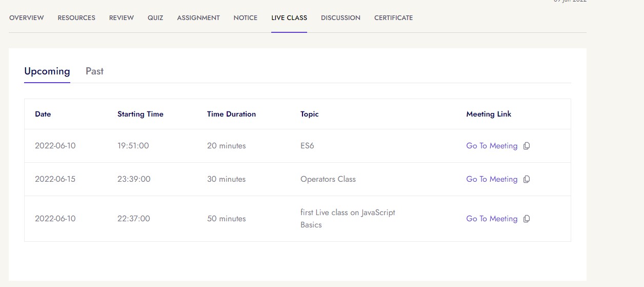This screenshot has height=287, width=644.
Task: Copy the JavaScript Basics meeting link
Action: click(527, 219)
